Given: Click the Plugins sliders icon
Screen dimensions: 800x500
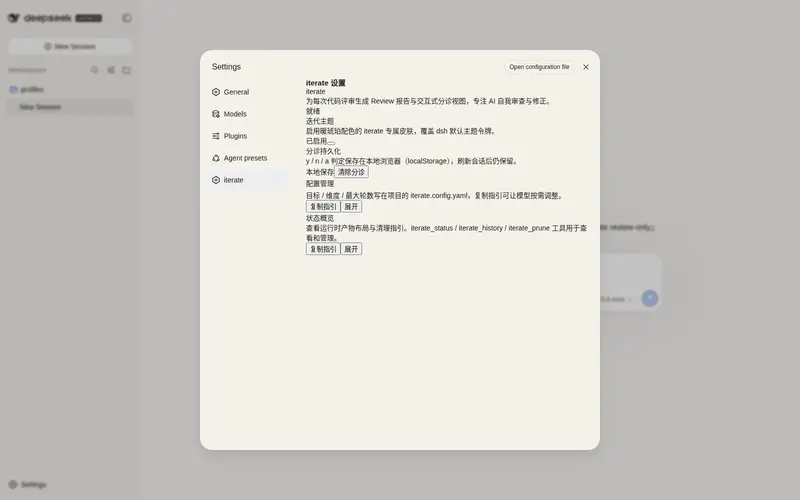Looking at the screenshot, I should pos(216,136).
